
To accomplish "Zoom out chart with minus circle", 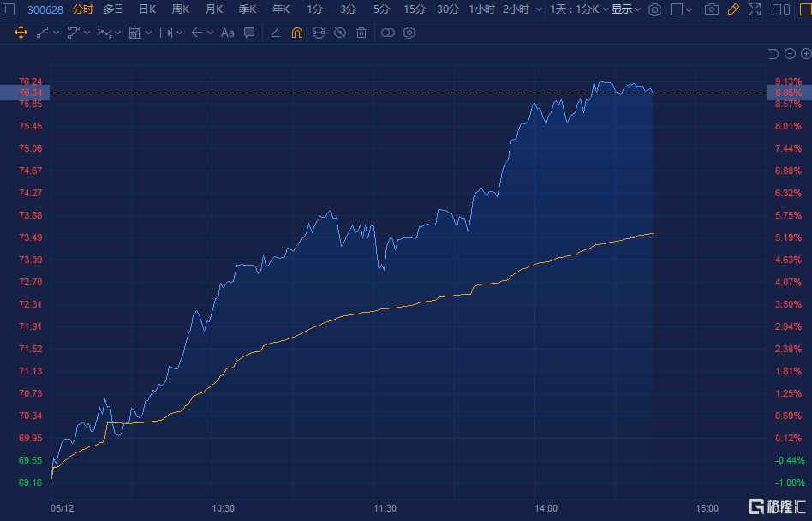I will 790,53.
